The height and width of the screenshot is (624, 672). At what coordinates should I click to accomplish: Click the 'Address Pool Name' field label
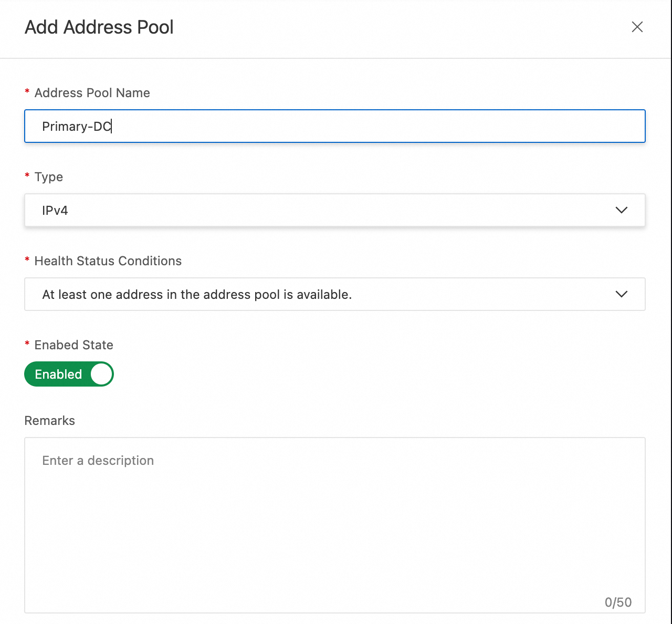(x=92, y=93)
